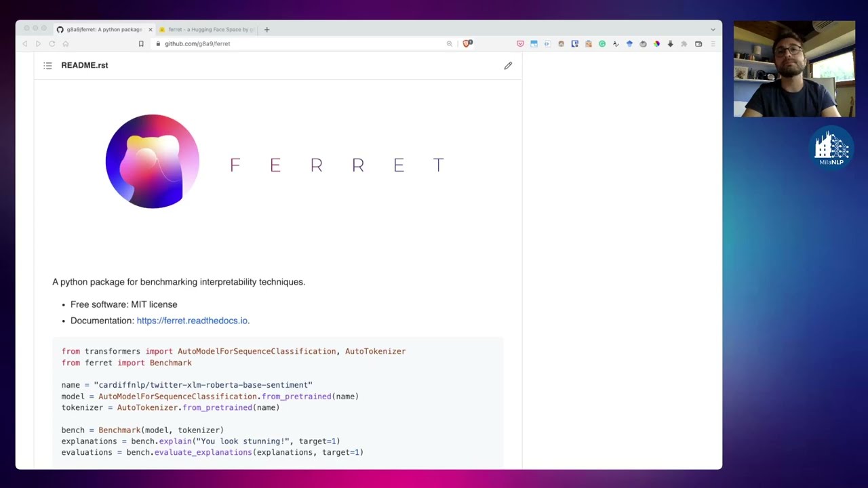Select the g8a9/ferret GitHub tab
Screen dimensions: 868x488
[x=102, y=29]
